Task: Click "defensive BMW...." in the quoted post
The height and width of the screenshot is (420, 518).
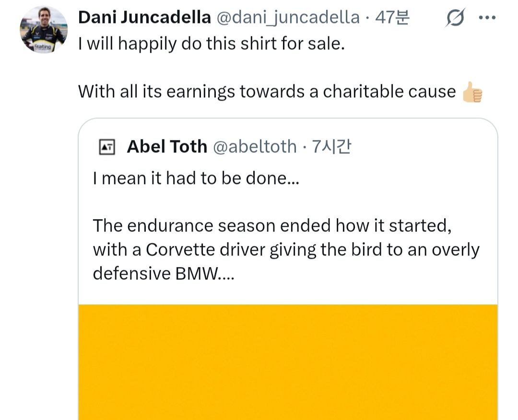Action: [163, 273]
